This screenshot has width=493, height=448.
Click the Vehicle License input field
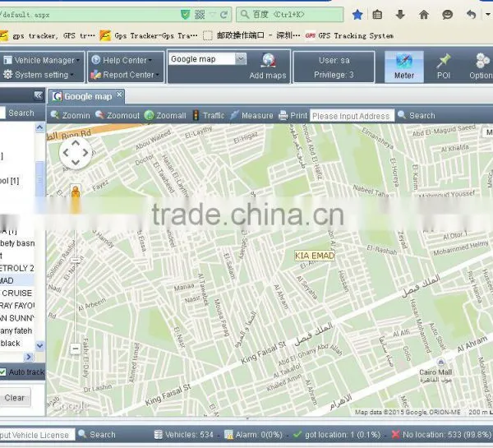click(37, 435)
